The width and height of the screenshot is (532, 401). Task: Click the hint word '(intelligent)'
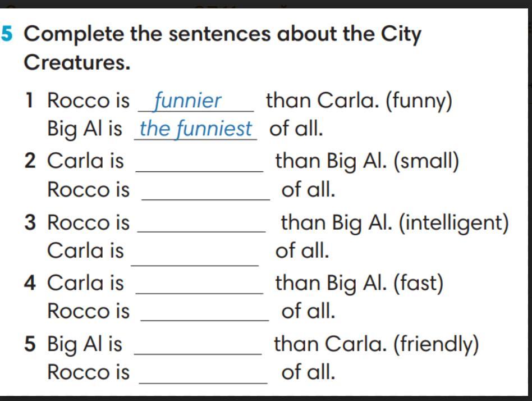click(x=454, y=224)
